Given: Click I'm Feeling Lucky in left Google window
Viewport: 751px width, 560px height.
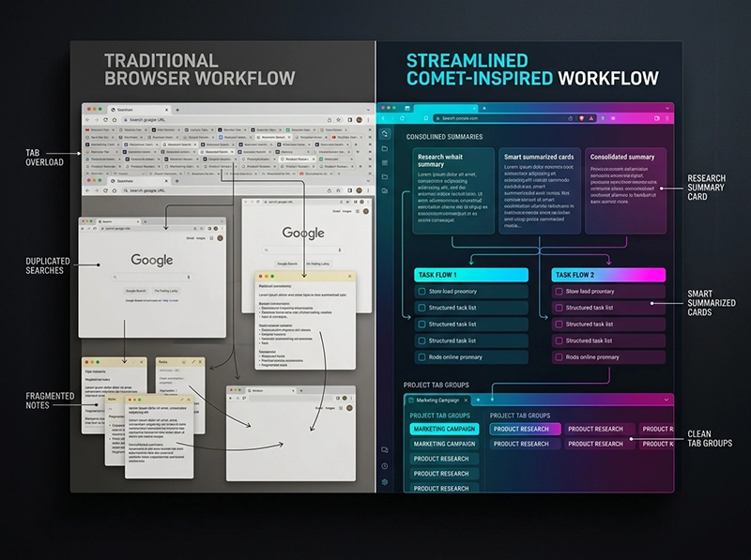Looking at the screenshot, I should (166, 291).
